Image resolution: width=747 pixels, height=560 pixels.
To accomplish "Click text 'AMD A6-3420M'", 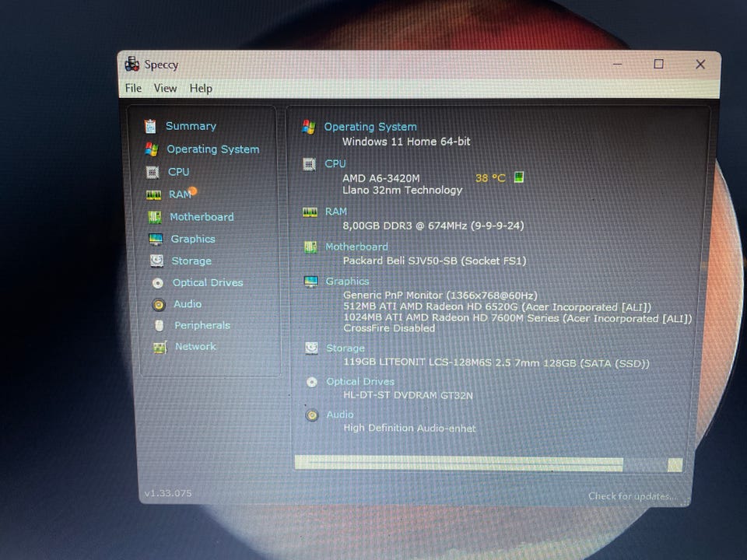I will tap(381, 179).
